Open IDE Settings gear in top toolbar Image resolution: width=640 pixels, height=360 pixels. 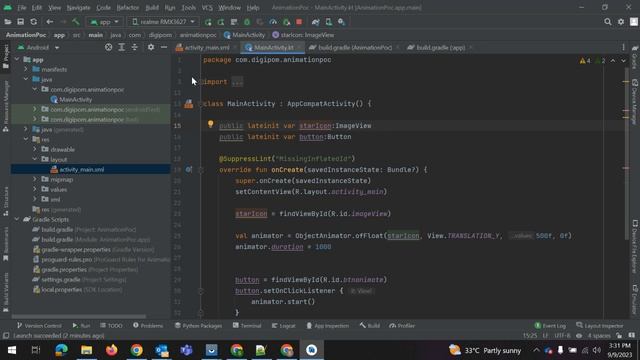621,22
